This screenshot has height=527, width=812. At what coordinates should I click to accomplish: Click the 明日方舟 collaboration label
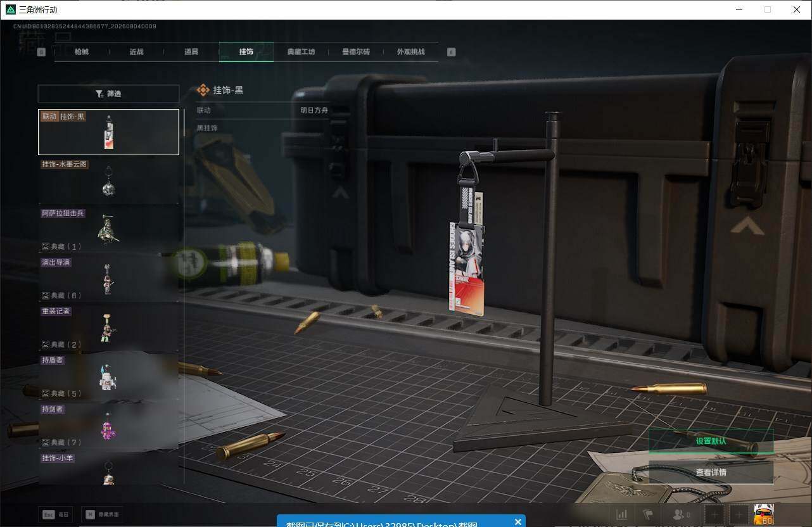click(314, 110)
